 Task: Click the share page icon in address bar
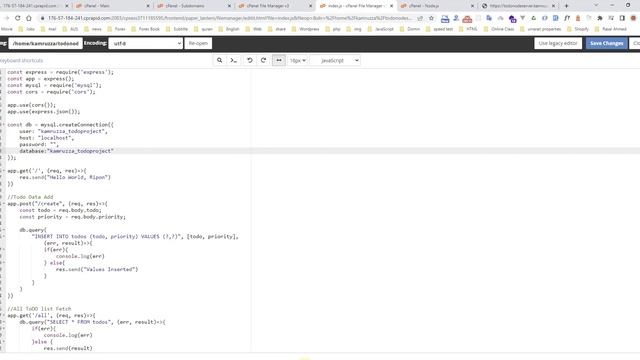click(x=420, y=18)
